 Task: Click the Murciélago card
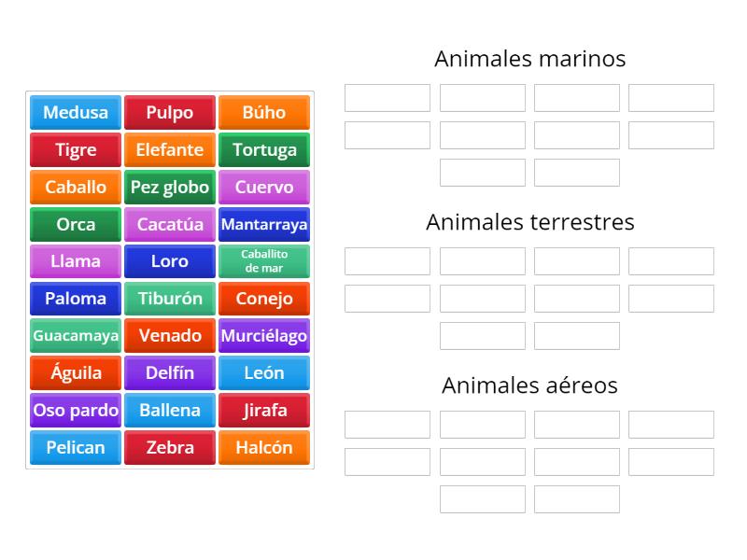click(x=264, y=336)
